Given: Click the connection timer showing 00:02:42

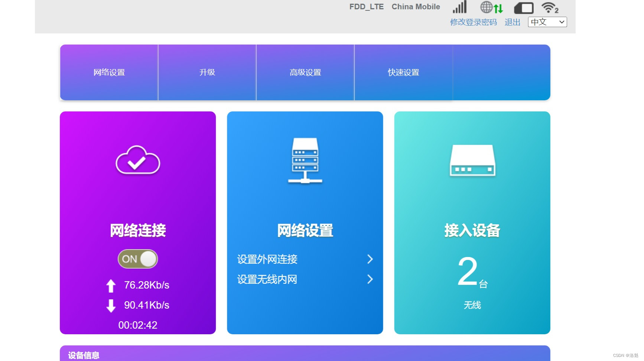Looking at the screenshot, I should coord(137,325).
